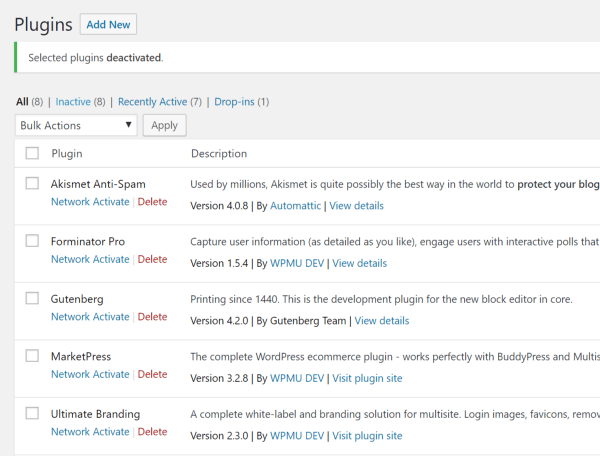Click the Plugins page heading
Viewport: 600px width, 456px height.
[x=43, y=24]
